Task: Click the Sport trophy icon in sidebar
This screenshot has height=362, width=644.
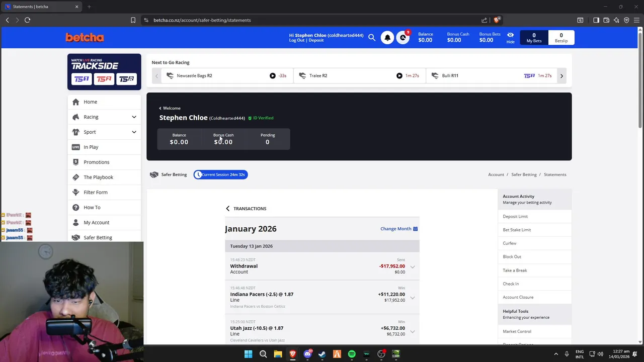Action: point(75,132)
